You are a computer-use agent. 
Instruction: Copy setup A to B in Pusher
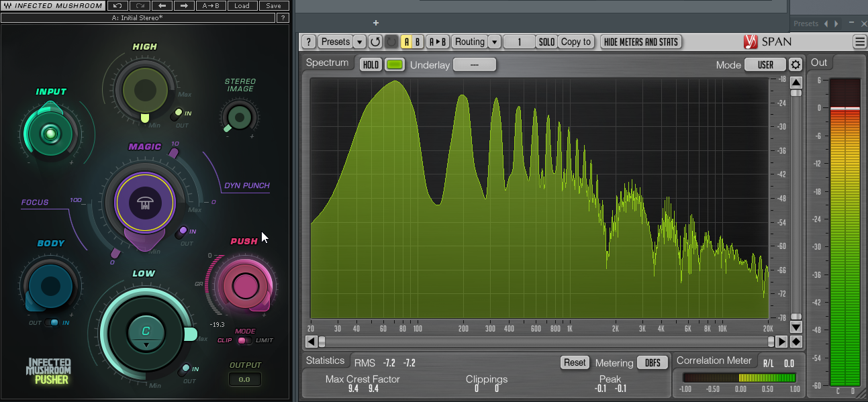coord(210,6)
